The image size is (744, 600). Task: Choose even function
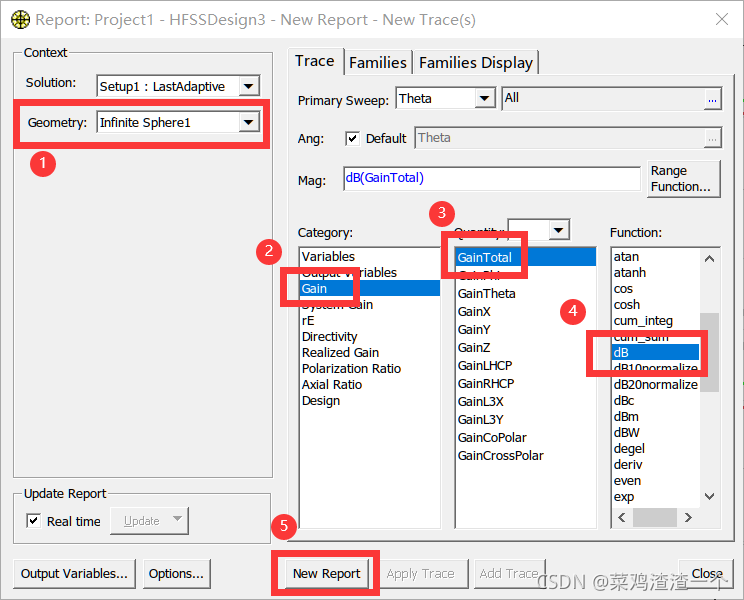pyautogui.click(x=627, y=481)
